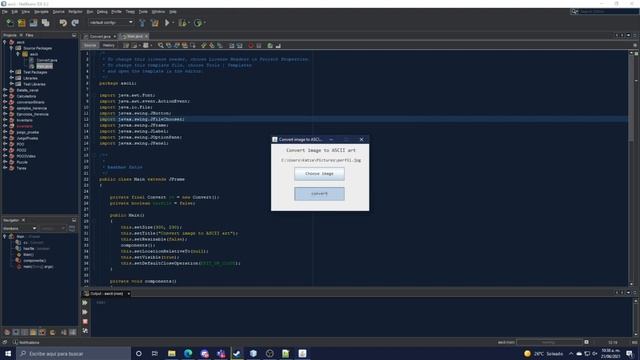Select components() method in Navigator
Screen dimensions: 640x360
click(34, 260)
